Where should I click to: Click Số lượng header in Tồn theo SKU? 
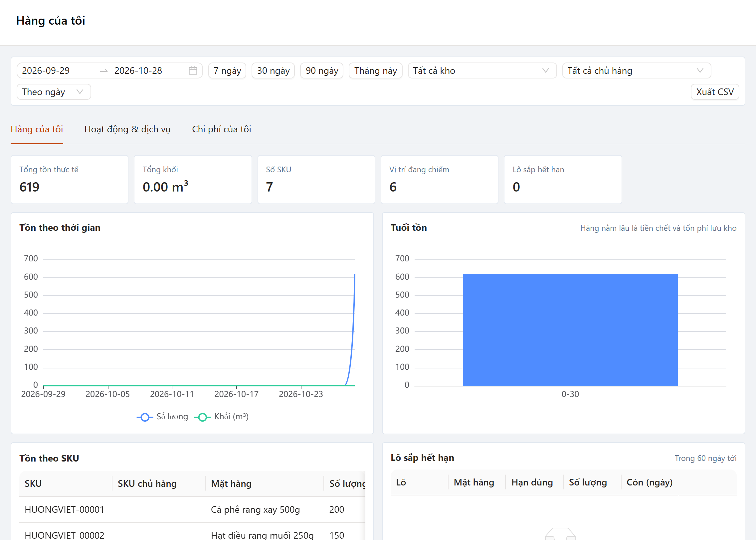[x=345, y=483]
